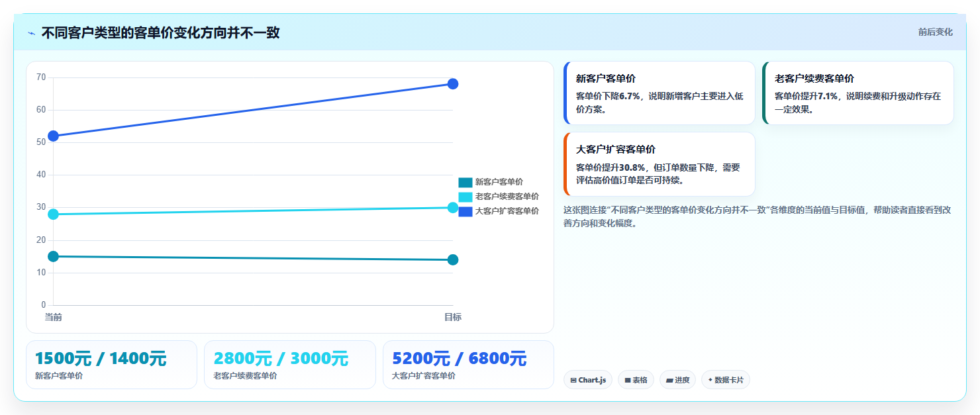The width and height of the screenshot is (980, 415).
Task: Click 新客户客单价 legend label
Action: [x=499, y=182]
